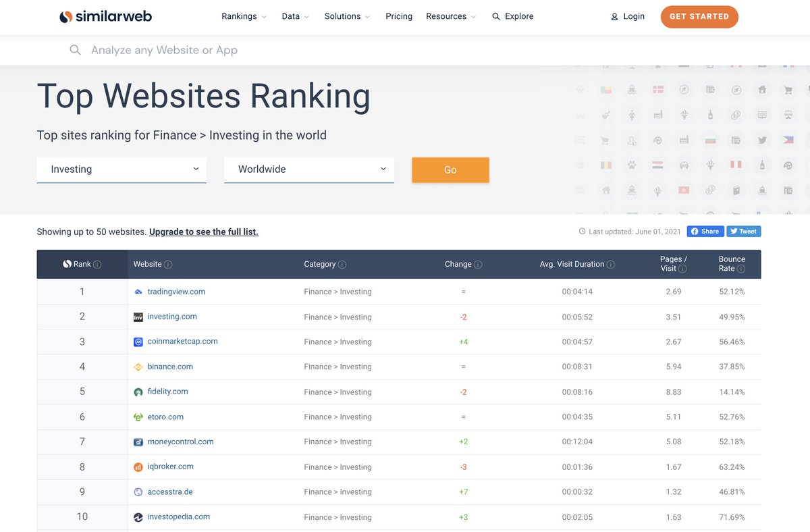Click the tradingview.com favicon
The height and width of the screenshot is (532, 810).
click(x=138, y=292)
